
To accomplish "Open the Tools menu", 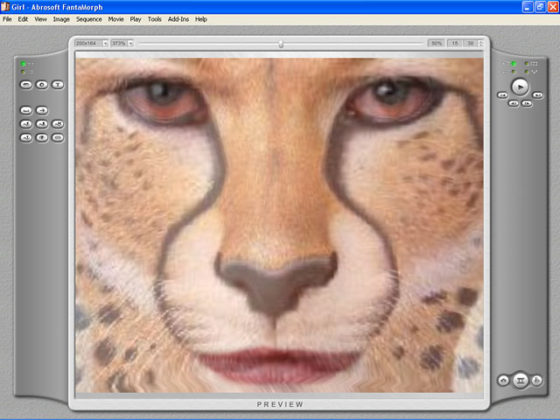I will pyautogui.click(x=155, y=19).
